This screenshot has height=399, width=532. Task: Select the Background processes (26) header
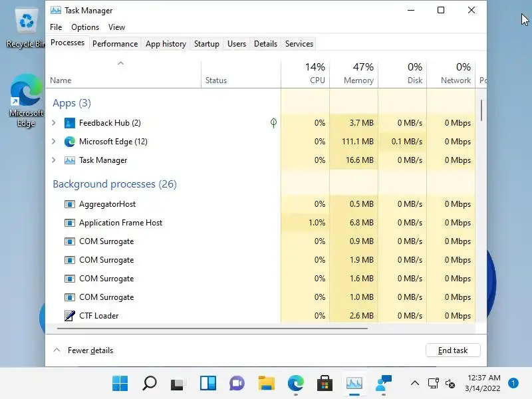tap(114, 184)
